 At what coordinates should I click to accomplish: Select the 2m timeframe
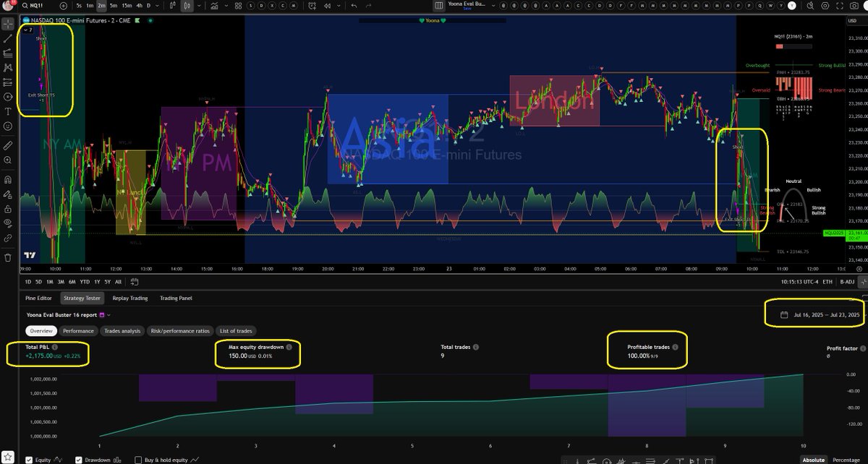point(101,6)
